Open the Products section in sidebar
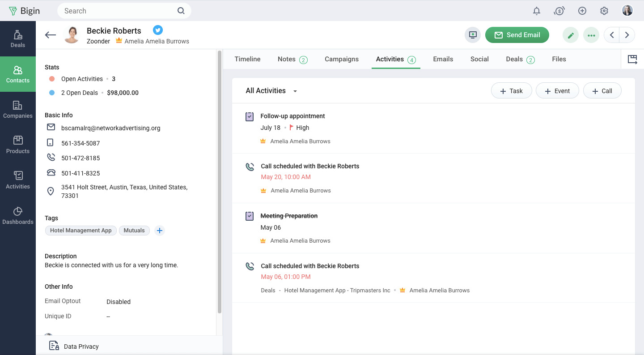 tap(18, 145)
